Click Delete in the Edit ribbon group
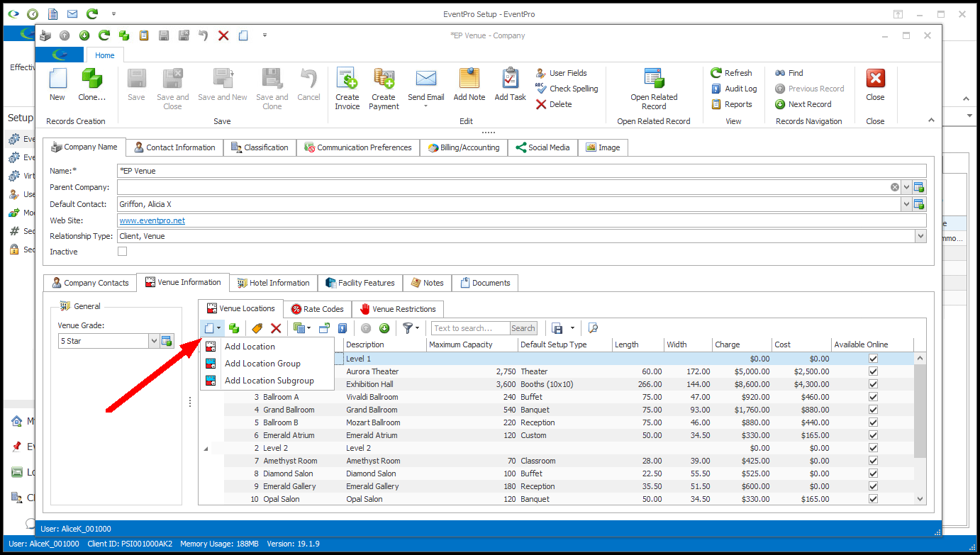Screen dimensions: 980x555 click(554, 104)
